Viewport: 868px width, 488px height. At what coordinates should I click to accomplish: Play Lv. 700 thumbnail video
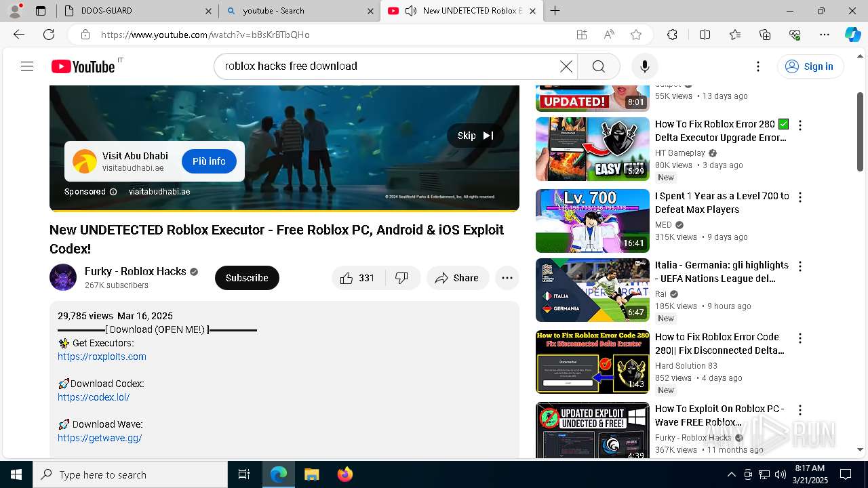tap(593, 221)
